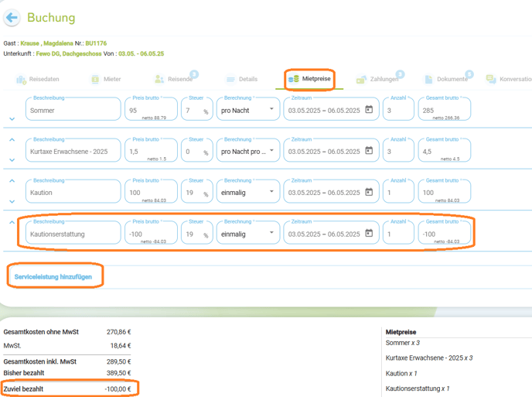
Task: Move Kurtaxe row down with chevron
Action: tap(12, 160)
